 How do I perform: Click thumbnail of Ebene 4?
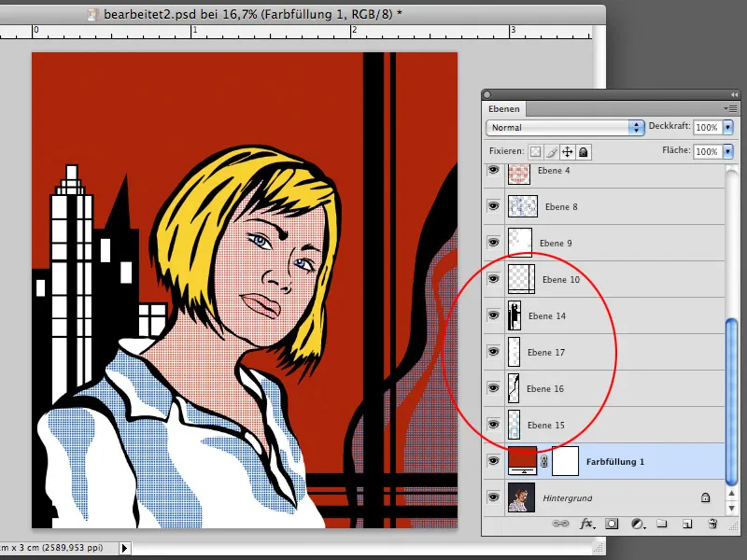click(x=519, y=174)
